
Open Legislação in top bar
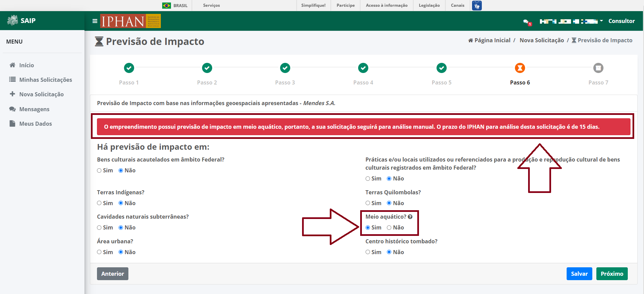429,5
